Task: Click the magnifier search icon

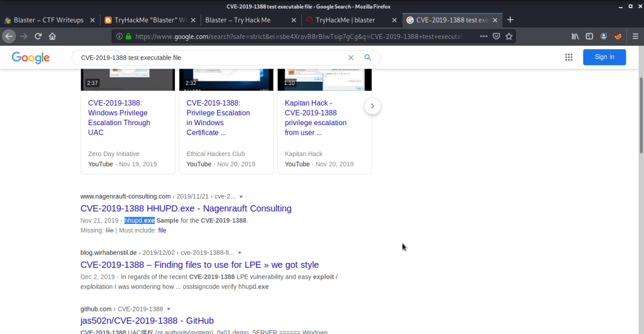Action: pyautogui.click(x=368, y=58)
